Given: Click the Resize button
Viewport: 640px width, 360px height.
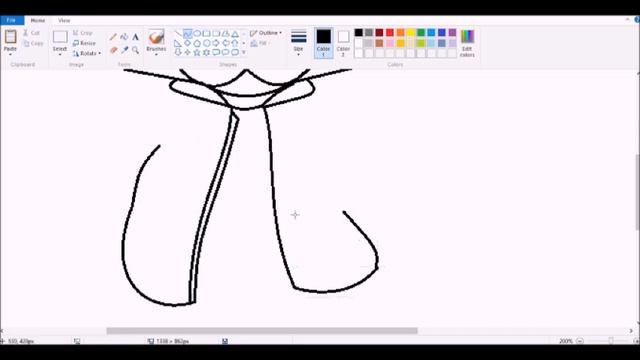Looking at the screenshot, I should 84,43.
